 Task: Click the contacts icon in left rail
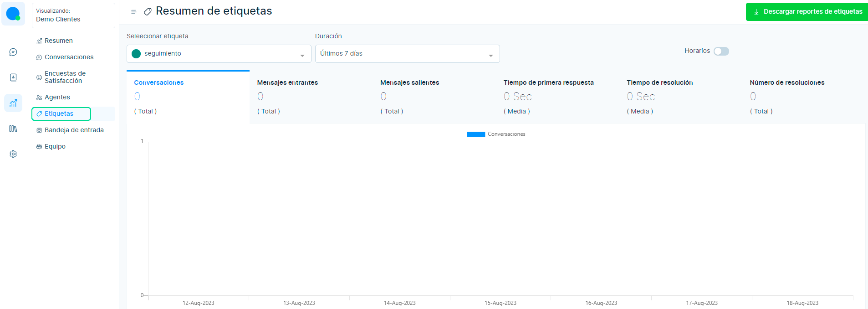pos(13,77)
